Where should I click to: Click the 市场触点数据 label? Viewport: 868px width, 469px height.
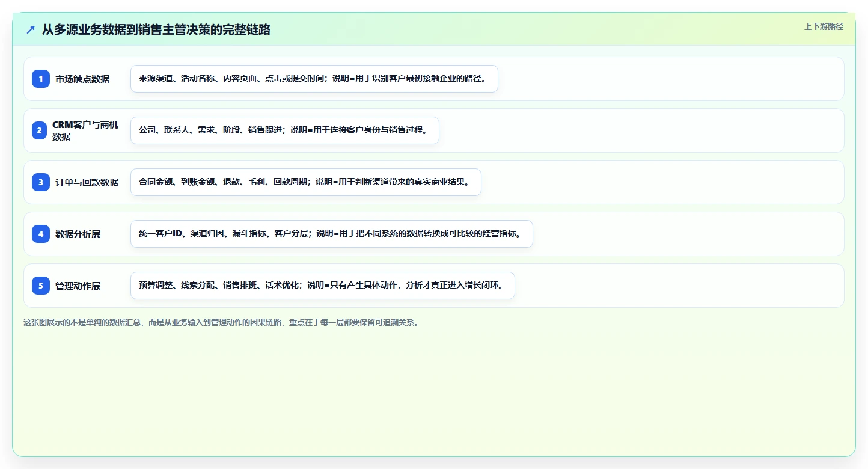[82, 79]
